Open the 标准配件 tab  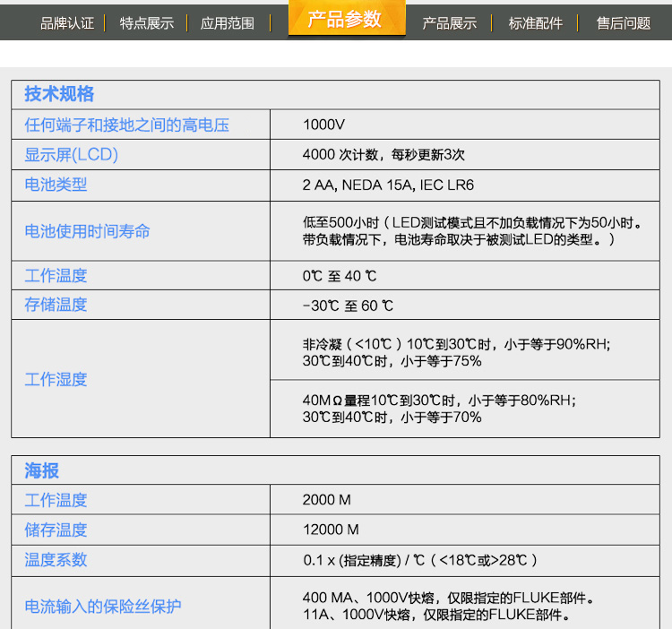click(536, 23)
